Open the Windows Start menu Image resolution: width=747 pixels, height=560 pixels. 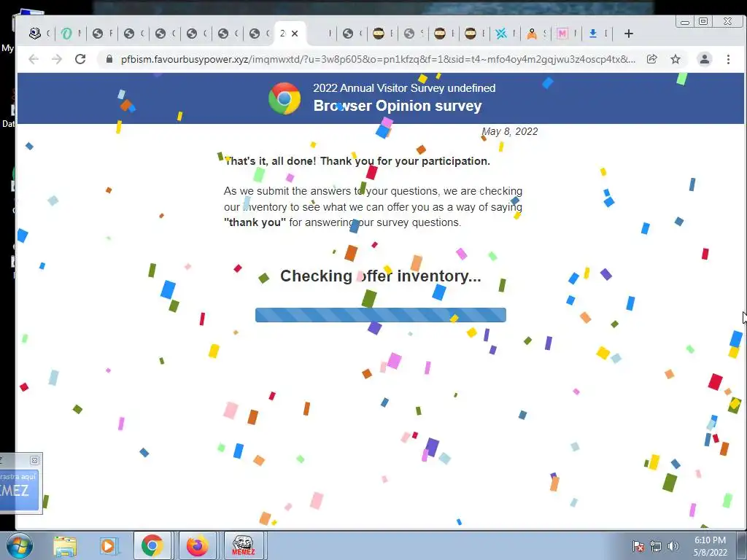pyautogui.click(x=19, y=545)
